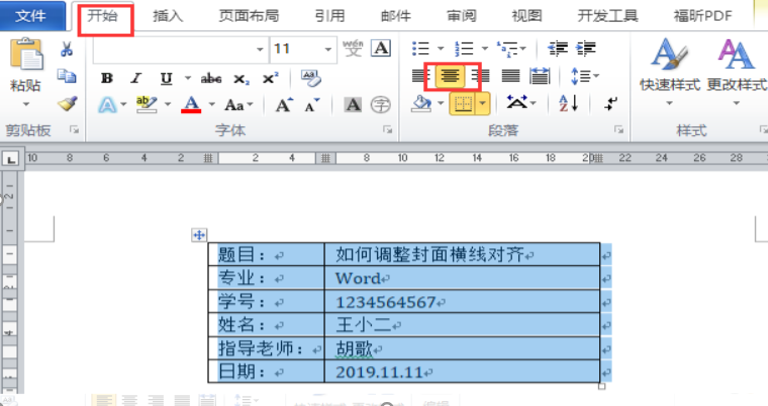
Task: Toggle underline formatting
Action: pyautogui.click(x=166, y=78)
